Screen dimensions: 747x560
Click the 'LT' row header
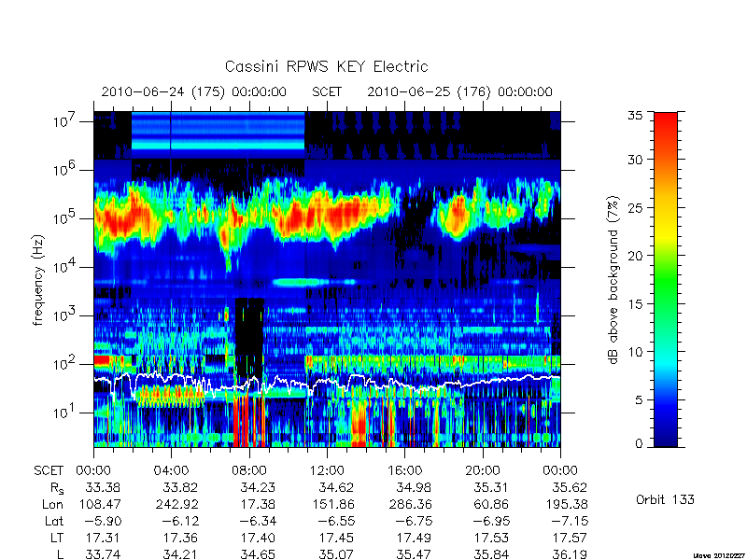(57, 538)
